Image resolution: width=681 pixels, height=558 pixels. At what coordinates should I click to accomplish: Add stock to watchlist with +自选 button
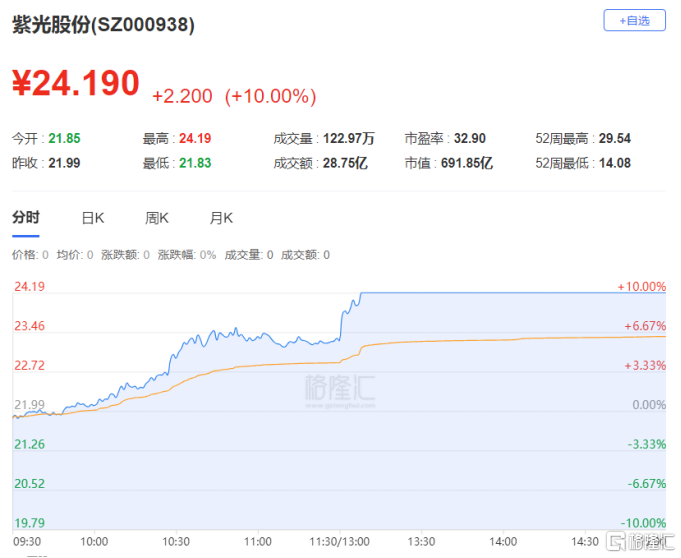point(634,20)
